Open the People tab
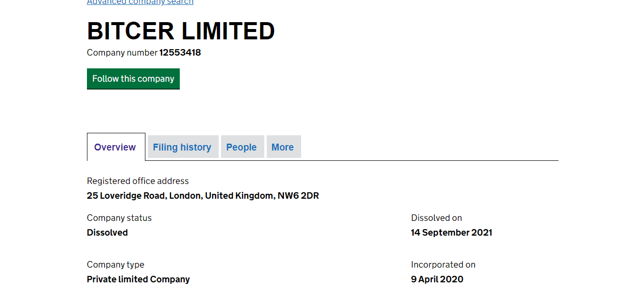This screenshot has height=303, width=644. (x=242, y=147)
